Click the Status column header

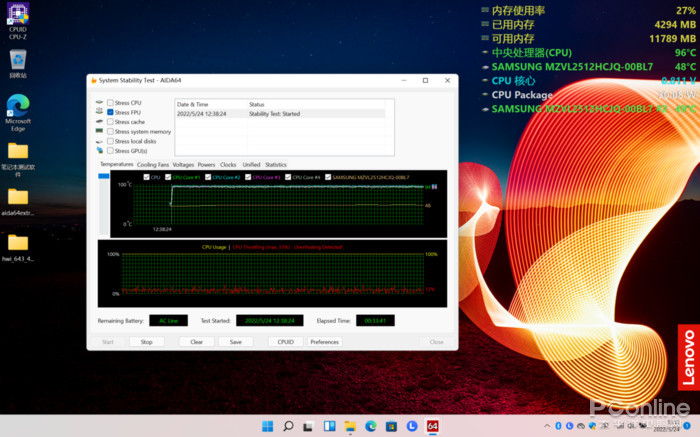coord(315,104)
